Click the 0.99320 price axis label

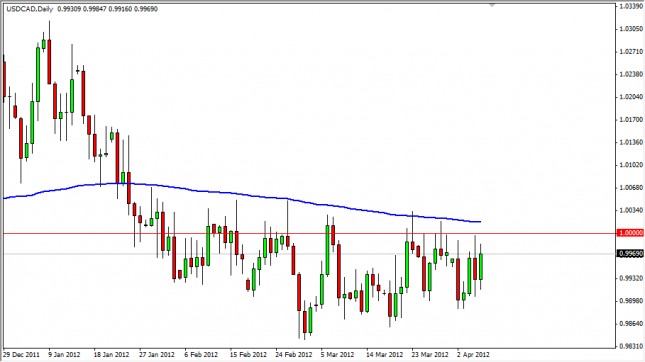[x=631, y=278]
